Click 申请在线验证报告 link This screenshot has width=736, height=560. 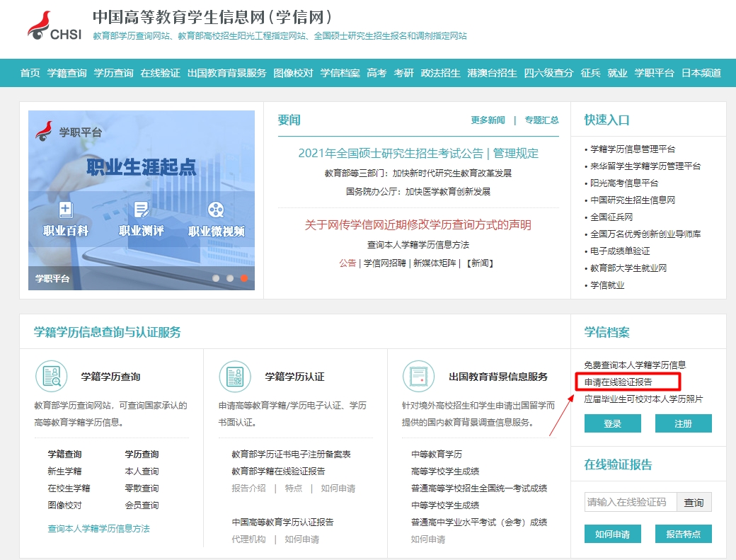(x=619, y=382)
